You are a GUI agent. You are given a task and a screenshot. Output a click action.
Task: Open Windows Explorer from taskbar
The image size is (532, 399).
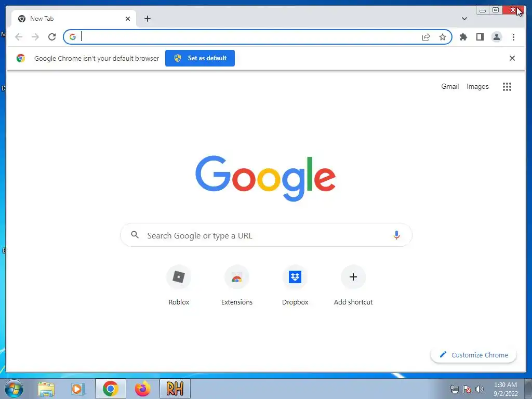46,389
